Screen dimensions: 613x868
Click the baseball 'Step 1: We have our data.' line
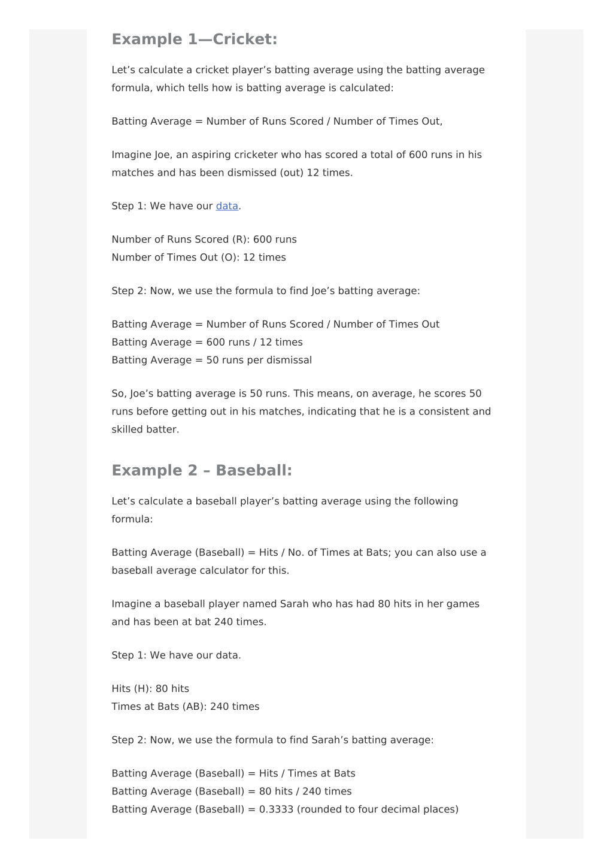tap(177, 655)
